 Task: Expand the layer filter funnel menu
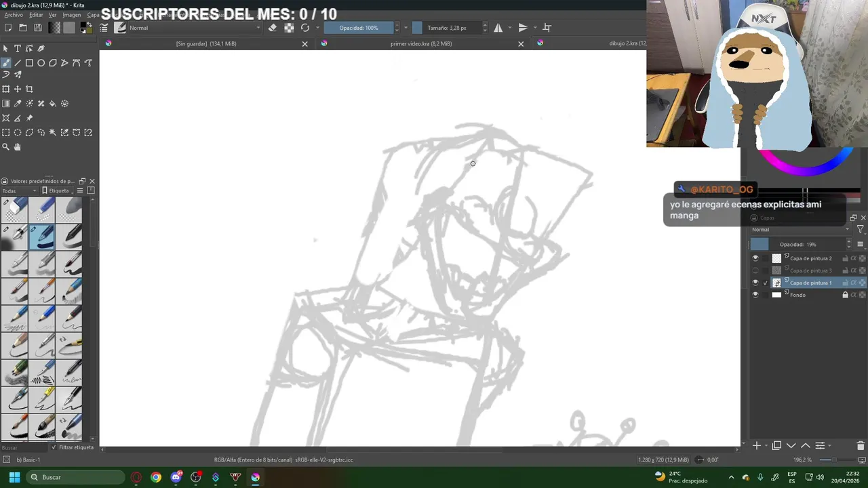point(860,230)
